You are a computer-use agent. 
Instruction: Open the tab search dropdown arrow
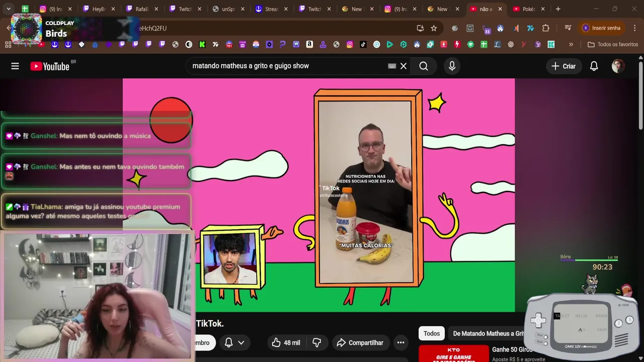pyautogui.click(x=9, y=9)
